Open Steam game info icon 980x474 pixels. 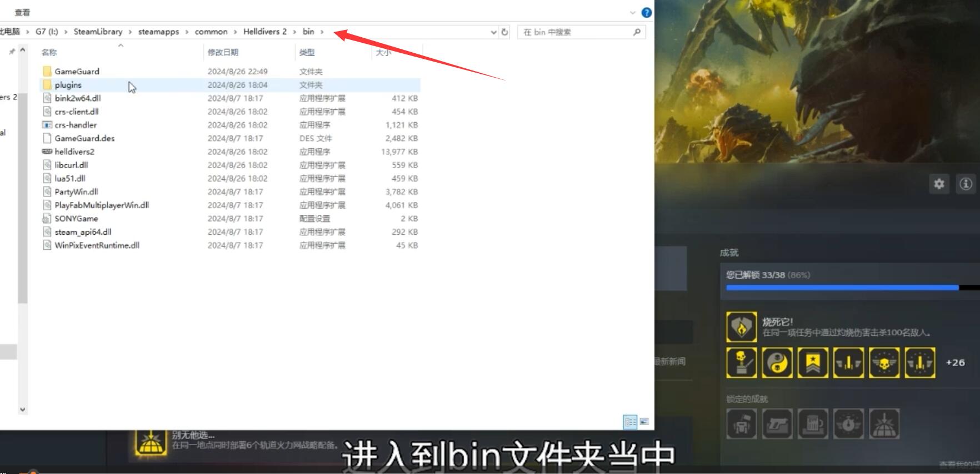point(966,184)
